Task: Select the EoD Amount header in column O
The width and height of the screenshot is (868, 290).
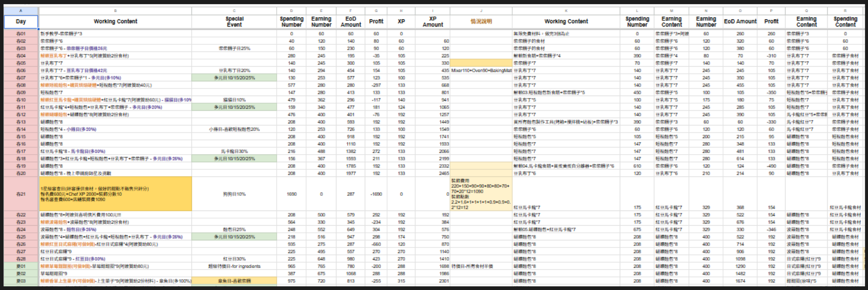Action: pos(740,21)
